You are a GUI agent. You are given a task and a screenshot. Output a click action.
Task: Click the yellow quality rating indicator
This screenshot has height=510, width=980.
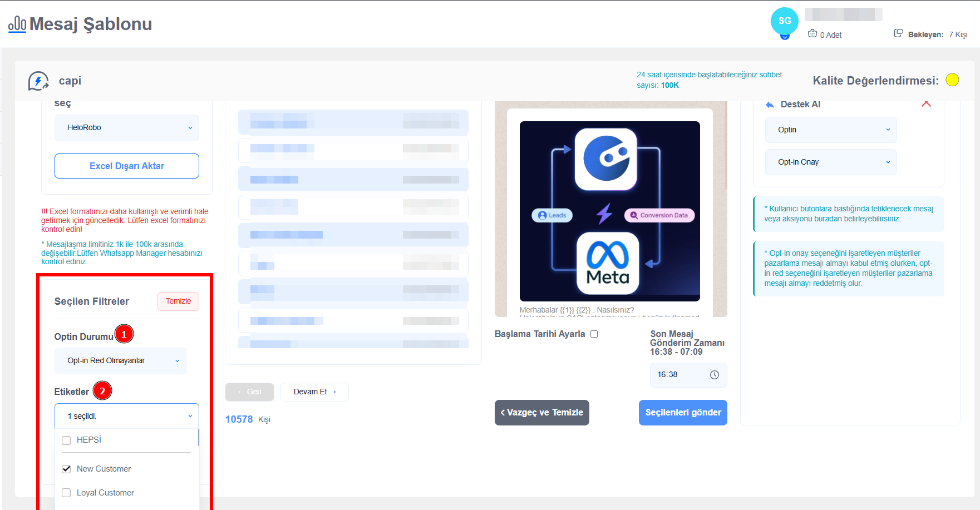coord(952,80)
